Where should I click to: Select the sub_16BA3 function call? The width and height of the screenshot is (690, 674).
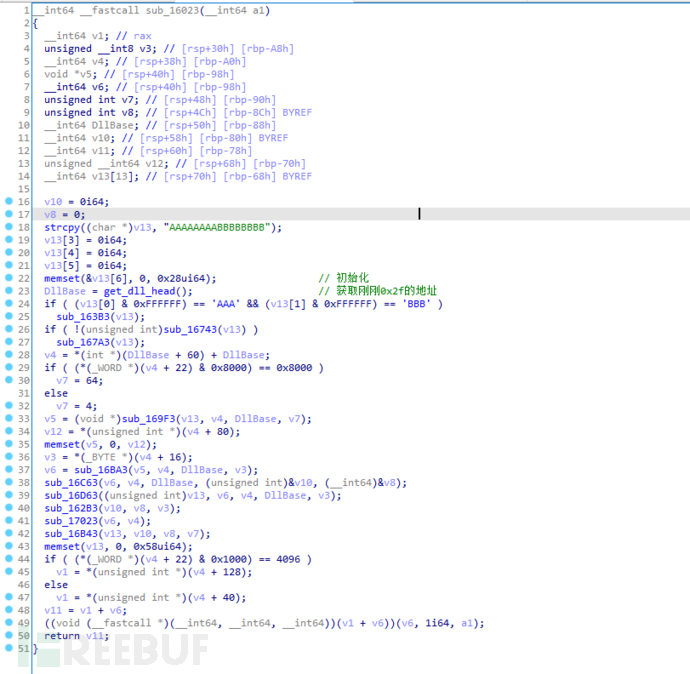point(101,470)
